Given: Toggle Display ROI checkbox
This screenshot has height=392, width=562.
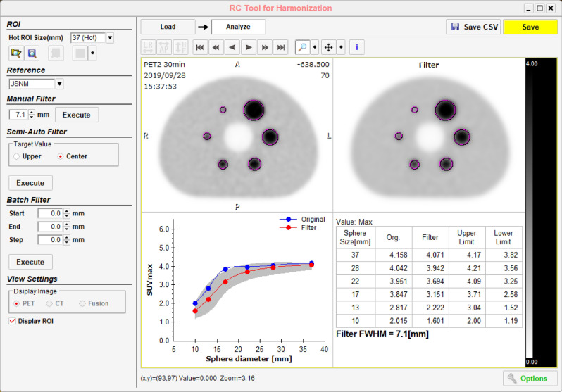Looking at the screenshot, I should [13, 321].
